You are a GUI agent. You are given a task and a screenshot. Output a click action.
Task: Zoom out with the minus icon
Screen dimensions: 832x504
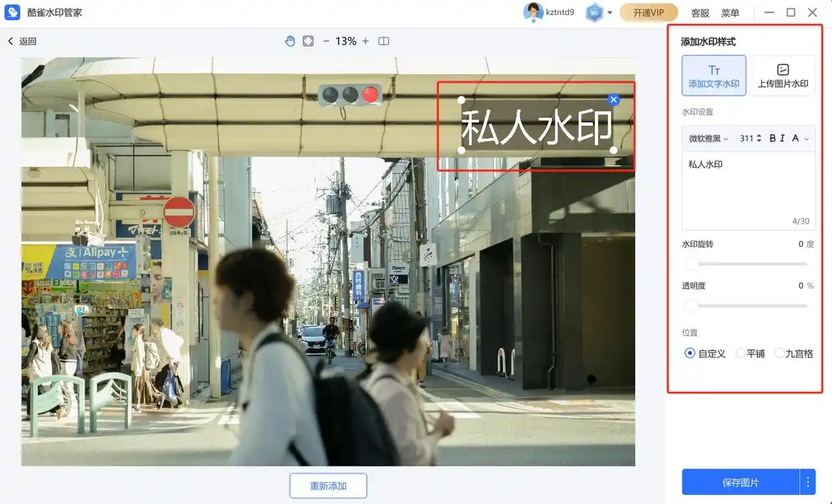(x=326, y=41)
